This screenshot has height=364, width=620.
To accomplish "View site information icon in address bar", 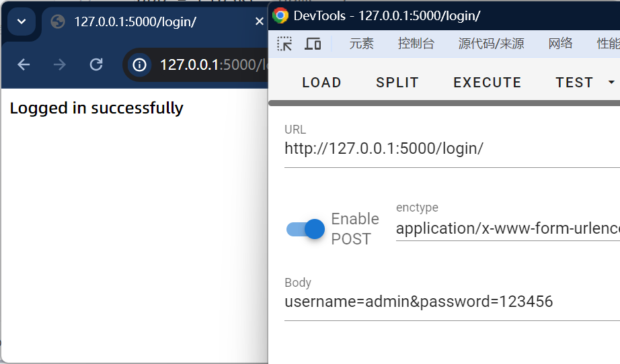I will tap(139, 64).
